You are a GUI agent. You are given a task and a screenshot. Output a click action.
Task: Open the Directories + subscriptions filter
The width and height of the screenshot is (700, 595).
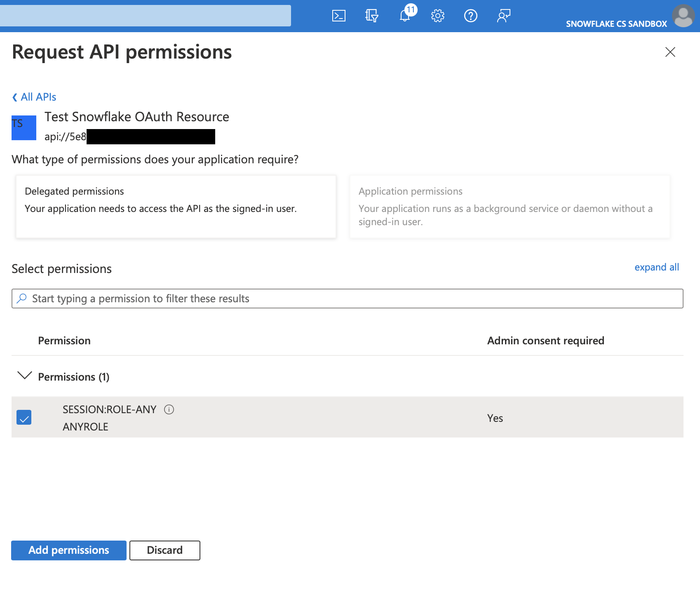(x=371, y=16)
